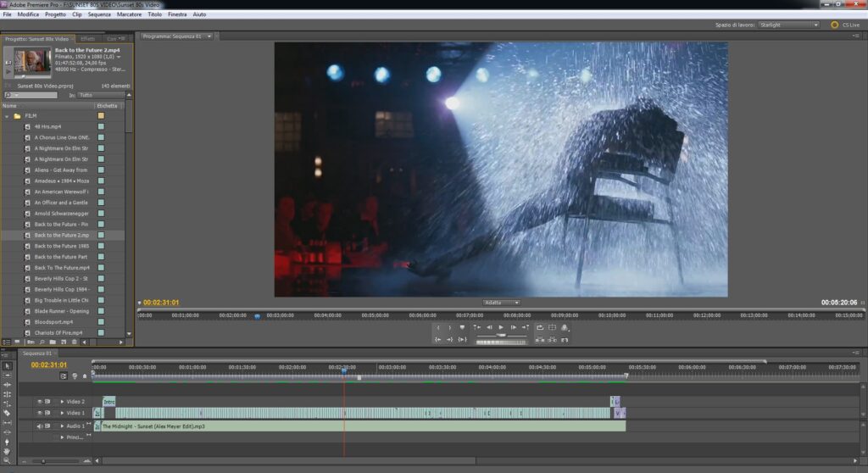
Task: Toggle Safe Margins display
Action: tap(552, 327)
